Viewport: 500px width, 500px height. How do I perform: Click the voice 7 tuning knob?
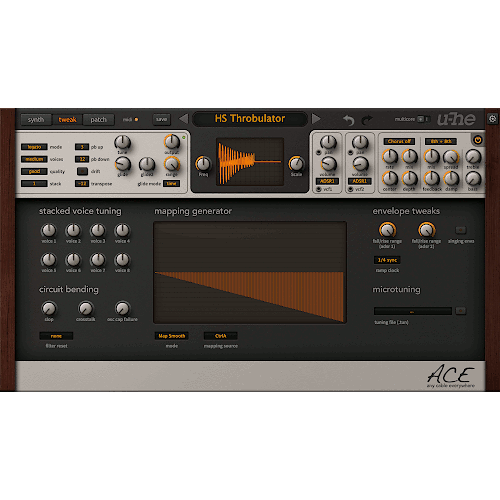pyautogui.click(x=98, y=260)
